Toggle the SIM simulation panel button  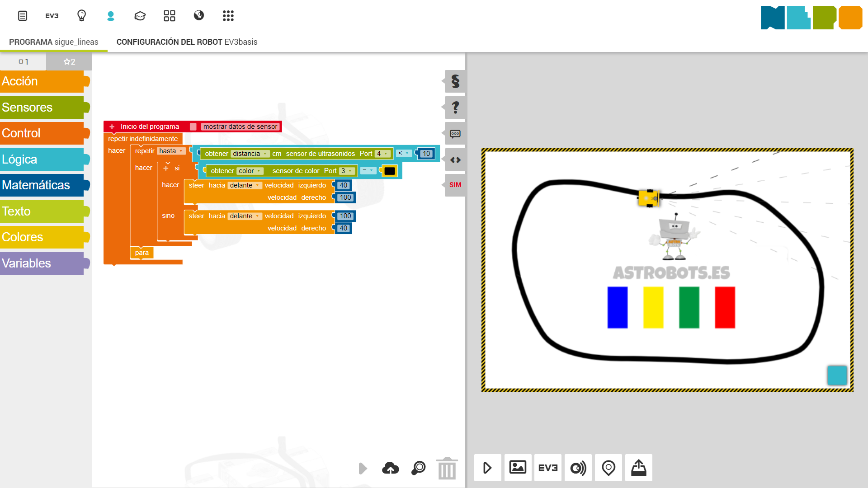(x=455, y=185)
